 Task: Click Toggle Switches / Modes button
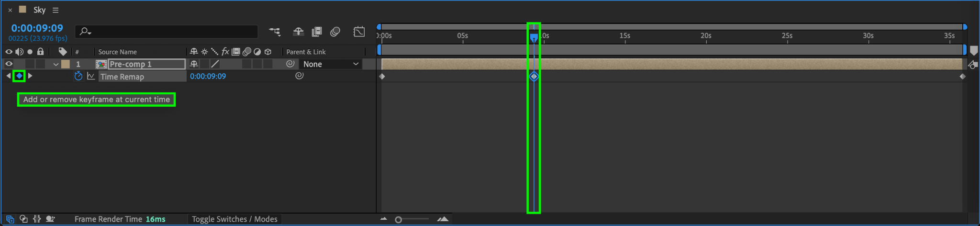tap(234, 219)
